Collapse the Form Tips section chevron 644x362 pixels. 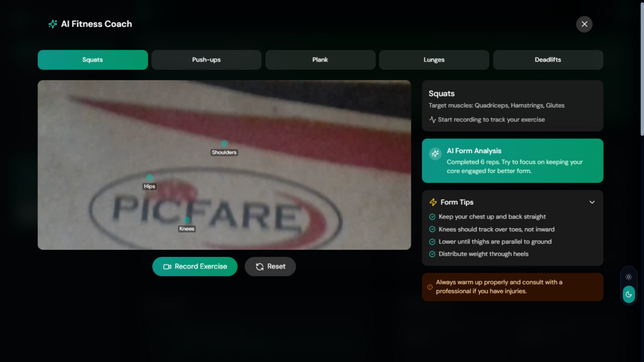click(592, 202)
